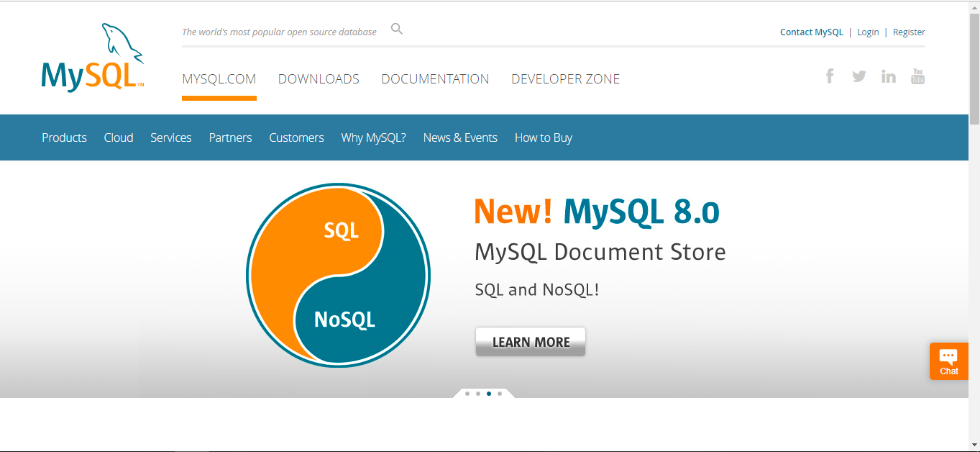Select the third active carousel dot
The width and height of the screenshot is (980, 452).
click(x=489, y=394)
